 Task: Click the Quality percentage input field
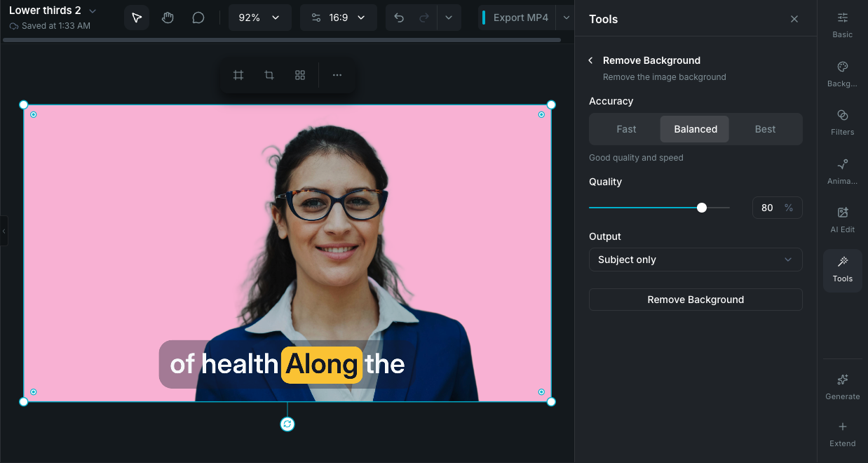(x=768, y=208)
